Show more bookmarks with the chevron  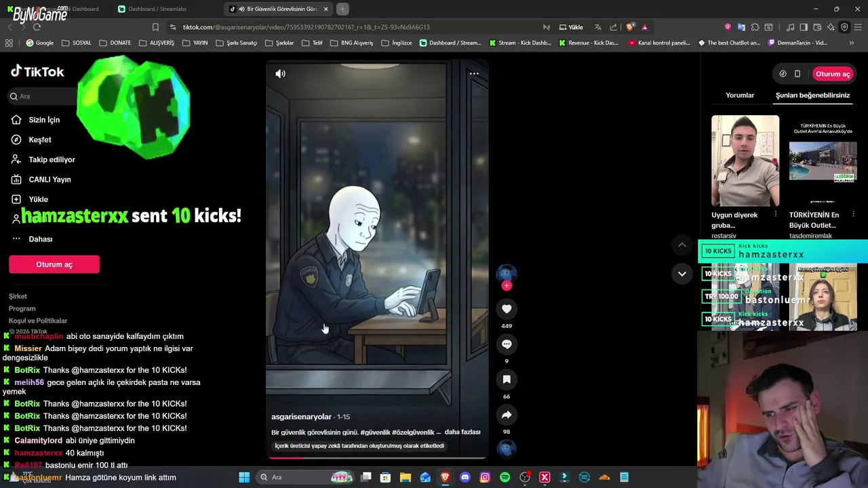pyautogui.click(x=852, y=43)
